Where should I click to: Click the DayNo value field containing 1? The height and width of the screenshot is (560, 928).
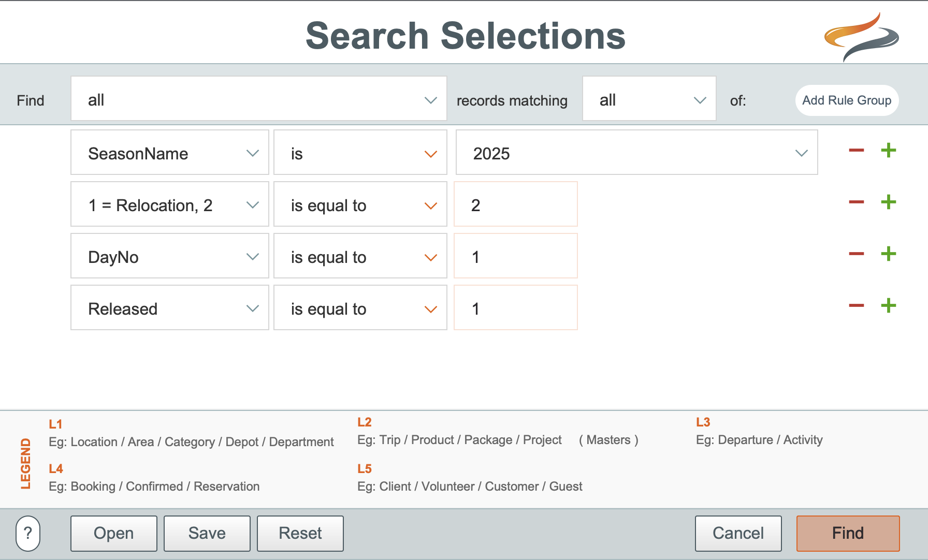[516, 256]
